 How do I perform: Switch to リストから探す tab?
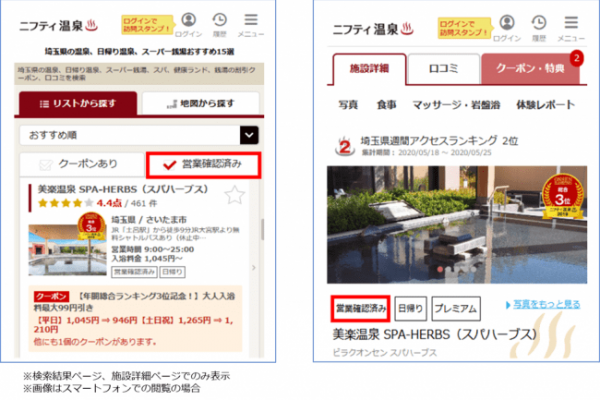[x=78, y=103]
